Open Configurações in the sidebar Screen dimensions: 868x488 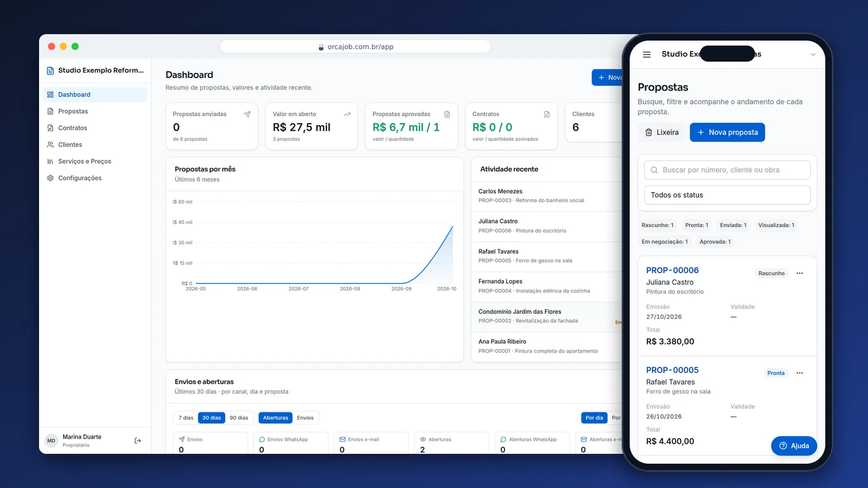pos(95,178)
